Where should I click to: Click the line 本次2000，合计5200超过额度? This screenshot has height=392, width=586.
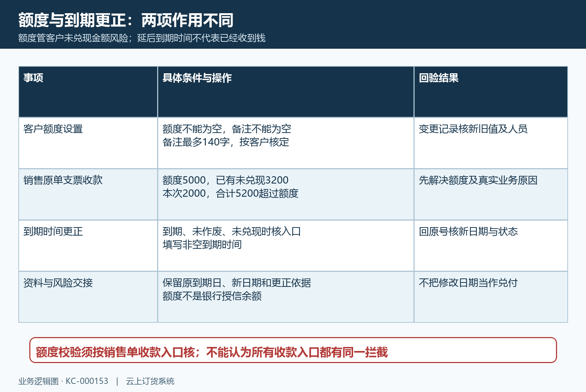point(230,193)
